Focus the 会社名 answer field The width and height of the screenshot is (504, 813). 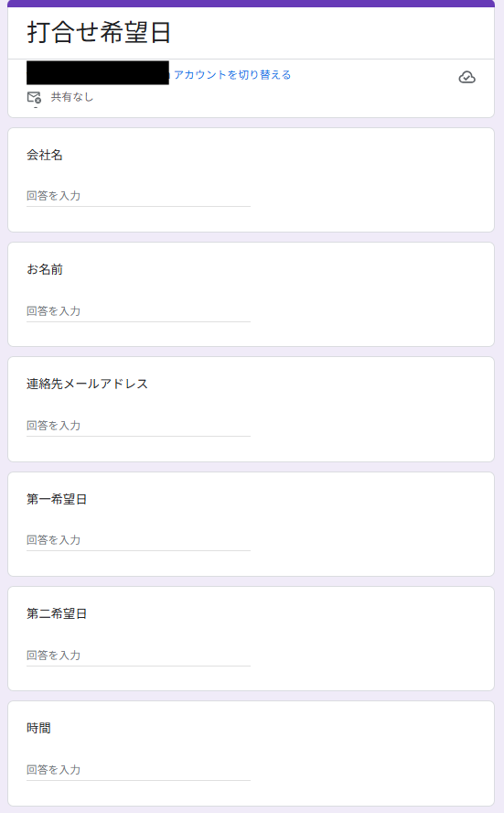click(x=138, y=196)
